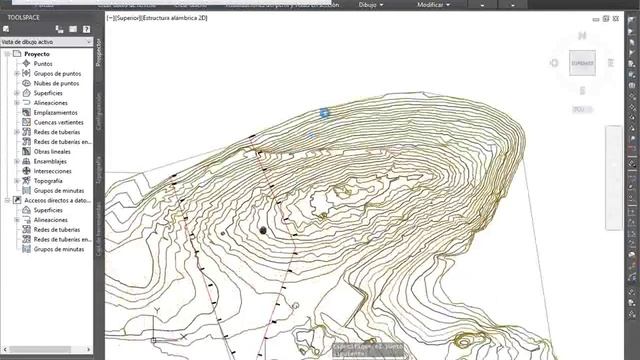Click the Toolspace horizontal scrollbar thumb
This screenshot has height=360, width=640.
pos(40,350)
